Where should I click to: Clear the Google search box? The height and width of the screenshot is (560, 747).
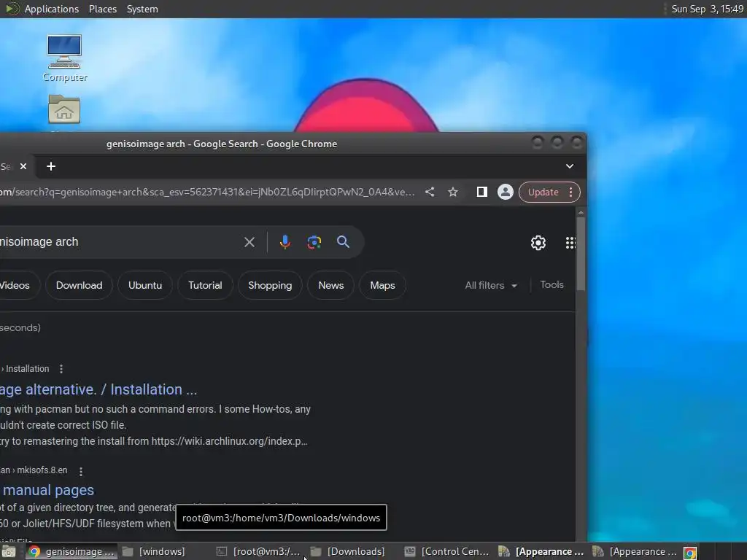click(249, 242)
